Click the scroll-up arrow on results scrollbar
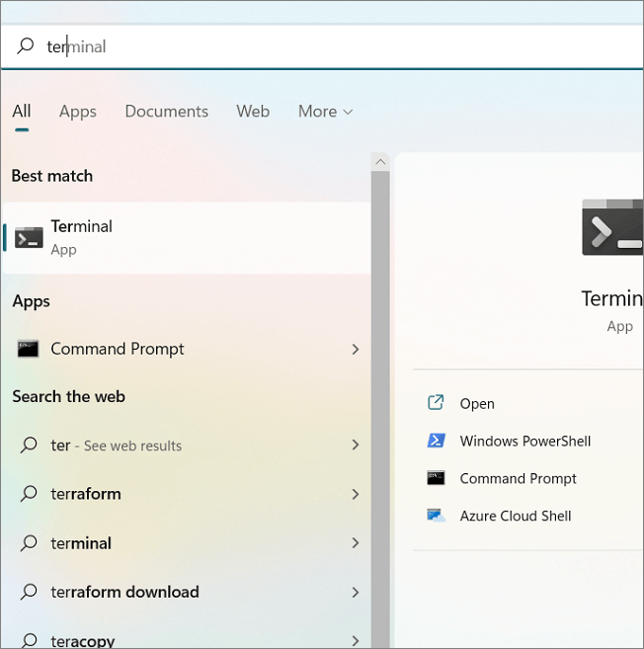 coord(380,162)
